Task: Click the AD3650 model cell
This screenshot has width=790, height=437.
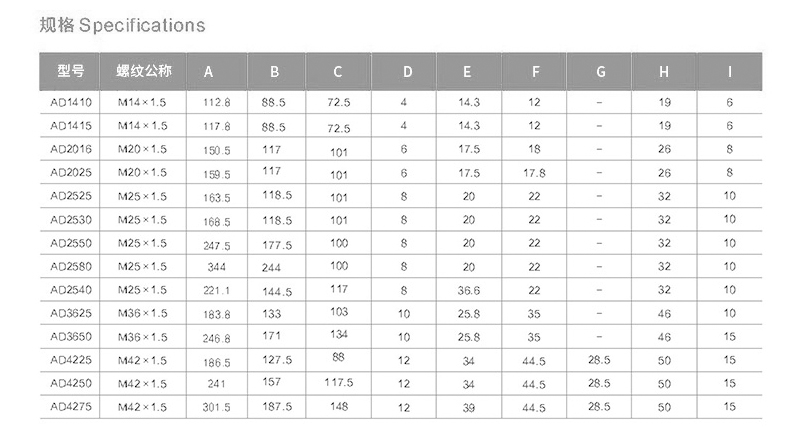Action: pyautogui.click(x=71, y=337)
